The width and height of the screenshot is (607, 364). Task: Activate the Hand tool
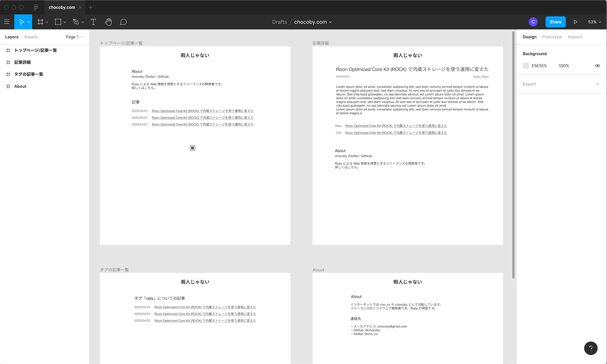[108, 22]
